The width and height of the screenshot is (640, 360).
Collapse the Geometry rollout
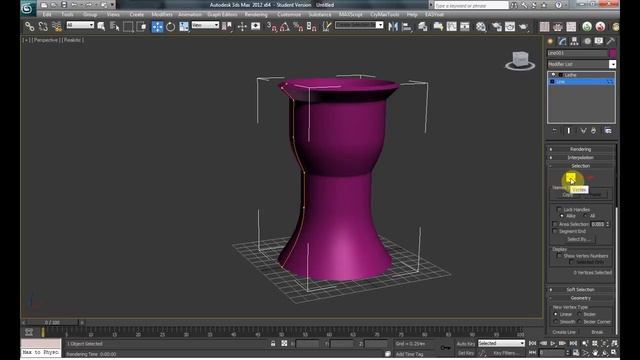coord(581,298)
